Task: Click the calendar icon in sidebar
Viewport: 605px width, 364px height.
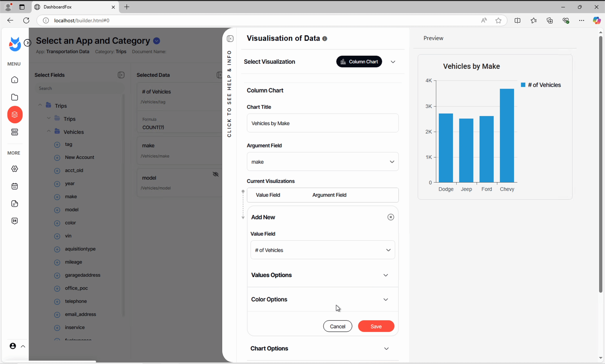Action: coord(15,186)
